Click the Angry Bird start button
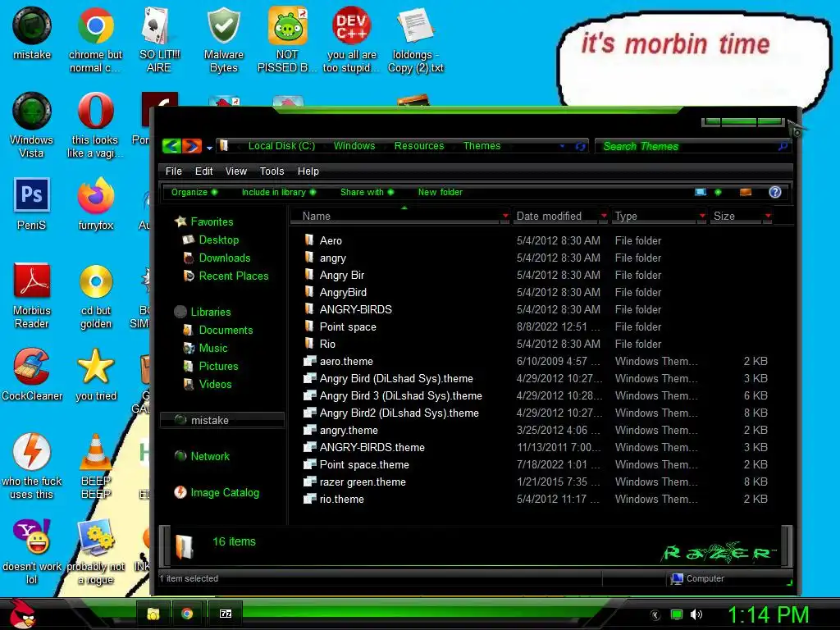The height and width of the screenshot is (630, 840). [21, 614]
